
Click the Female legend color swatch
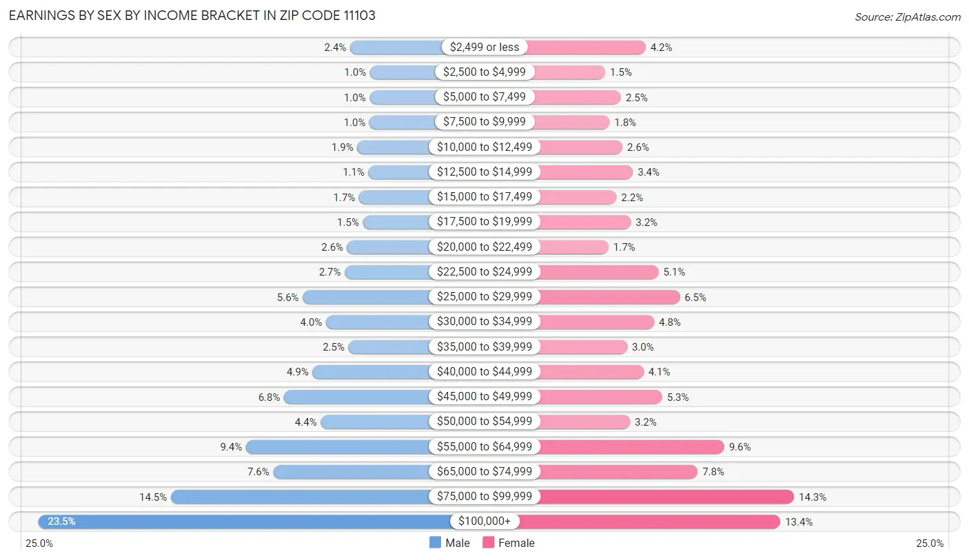coord(488,543)
